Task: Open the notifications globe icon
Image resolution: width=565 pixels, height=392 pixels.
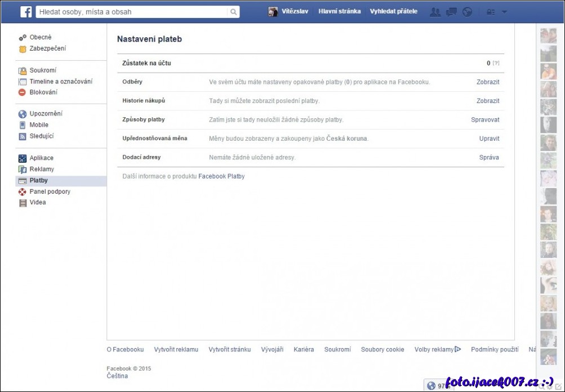Action: pos(467,12)
